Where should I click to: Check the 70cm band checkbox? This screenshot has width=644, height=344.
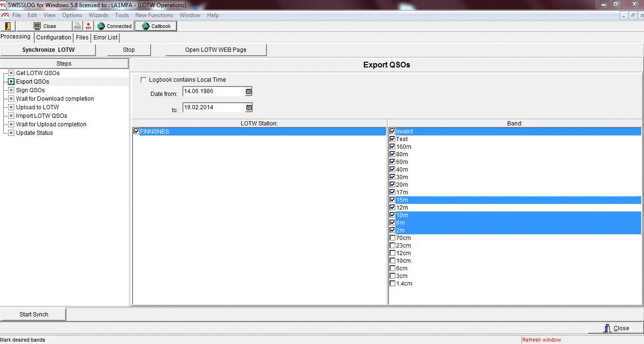pyautogui.click(x=392, y=238)
